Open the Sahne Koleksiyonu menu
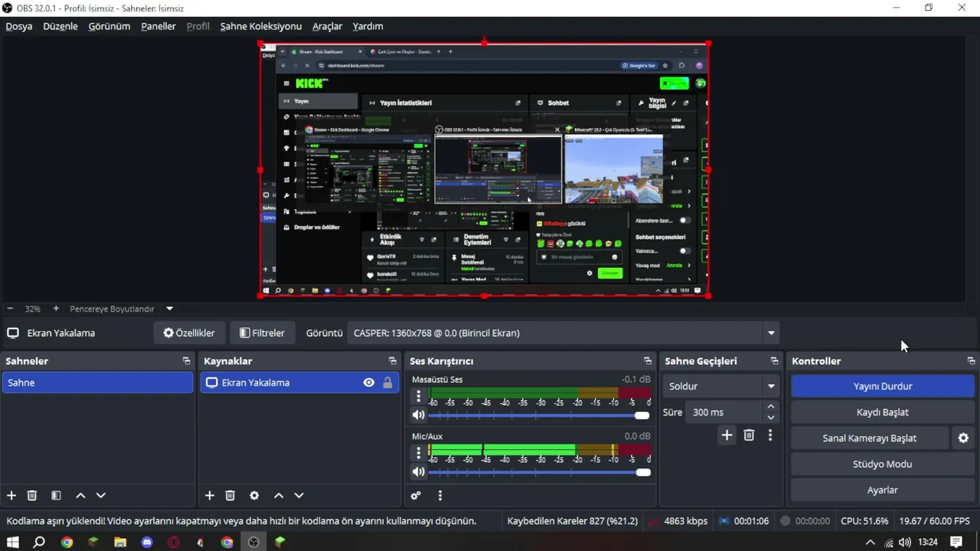The height and width of the screenshot is (551, 980). 261,26
